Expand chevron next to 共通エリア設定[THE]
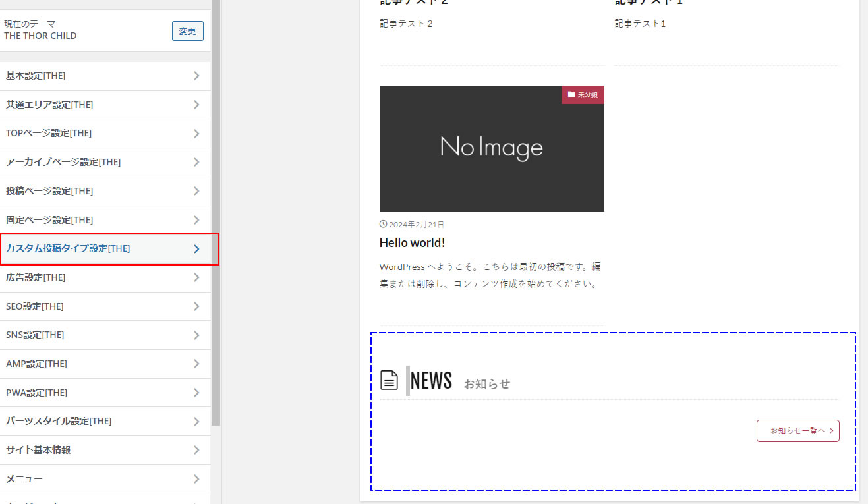Viewport: 868px width, 504px height. coord(196,105)
